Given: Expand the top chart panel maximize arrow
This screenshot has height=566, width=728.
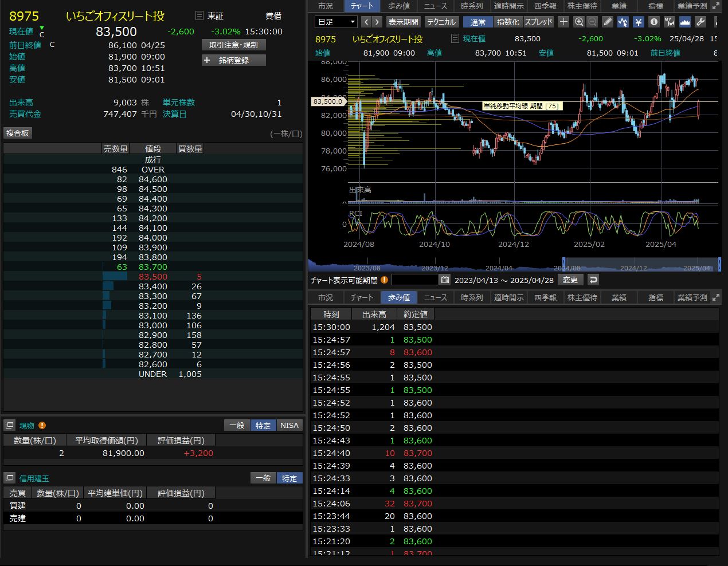Looking at the screenshot, I should pos(715,6).
